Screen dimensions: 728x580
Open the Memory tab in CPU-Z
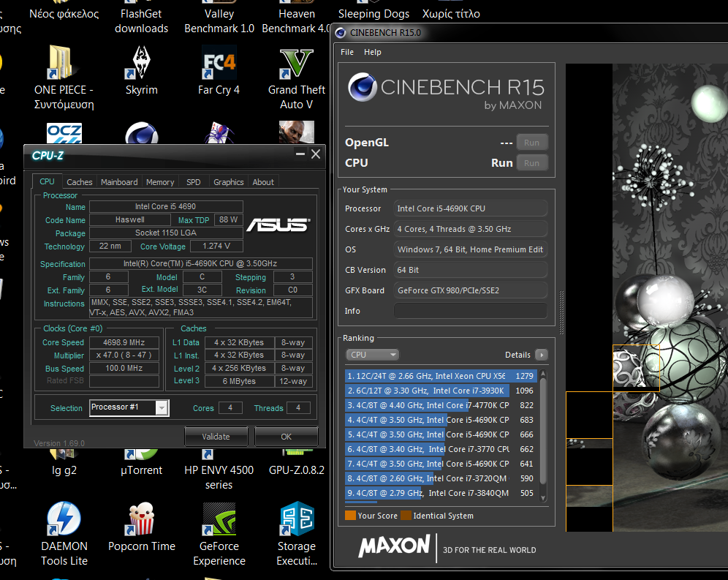tap(160, 182)
